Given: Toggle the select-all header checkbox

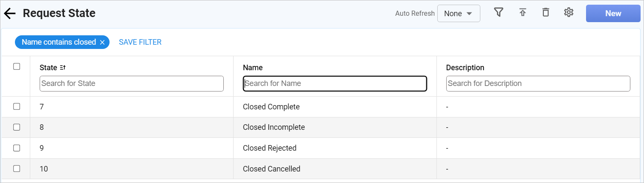Looking at the screenshot, I should pyautogui.click(x=17, y=66).
